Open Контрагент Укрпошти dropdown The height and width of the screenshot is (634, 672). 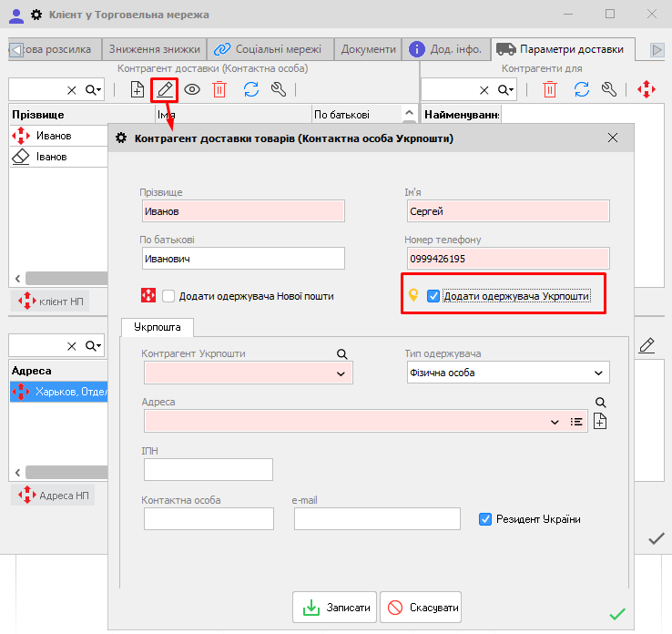tap(341, 373)
